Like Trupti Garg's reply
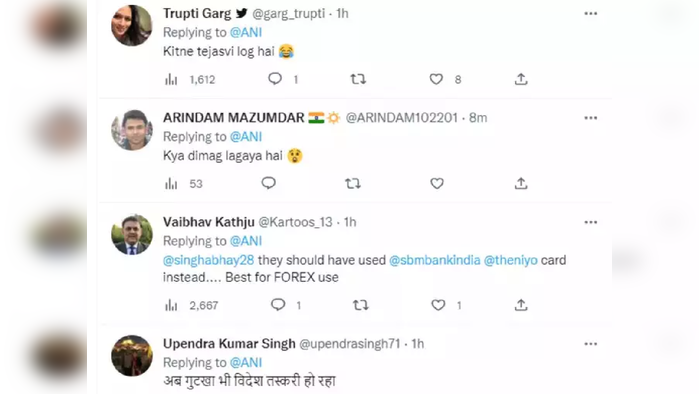 tap(436, 79)
